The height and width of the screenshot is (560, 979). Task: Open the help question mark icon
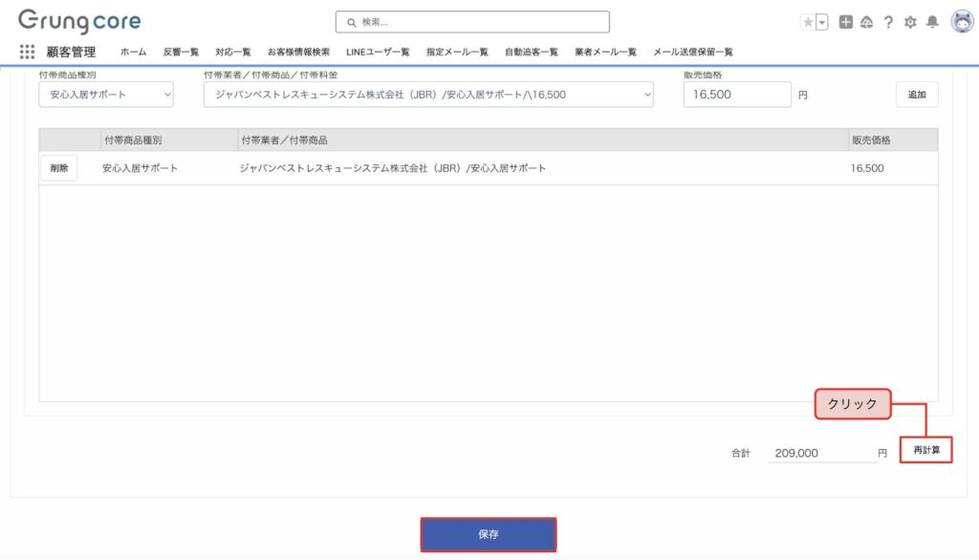click(888, 22)
